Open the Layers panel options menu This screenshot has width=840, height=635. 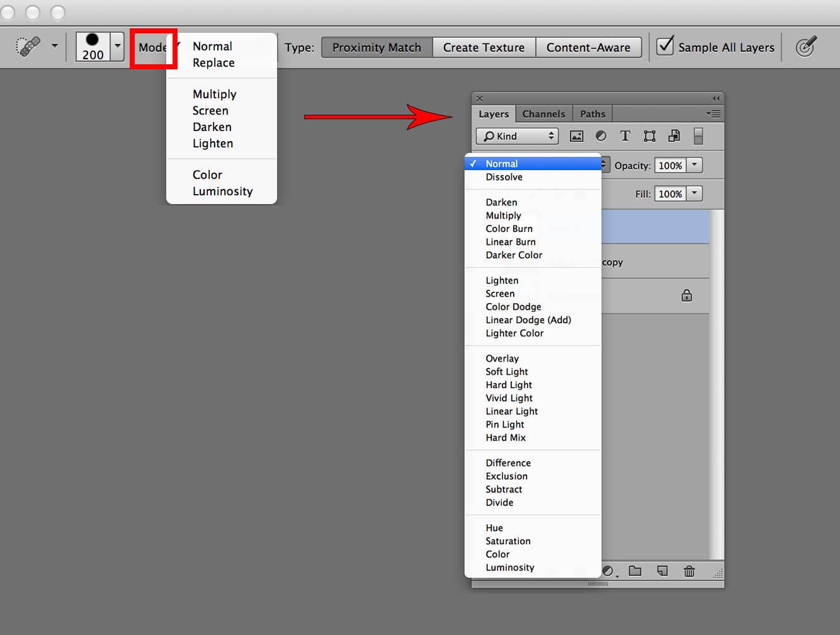pyautogui.click(x=713, y=114)
